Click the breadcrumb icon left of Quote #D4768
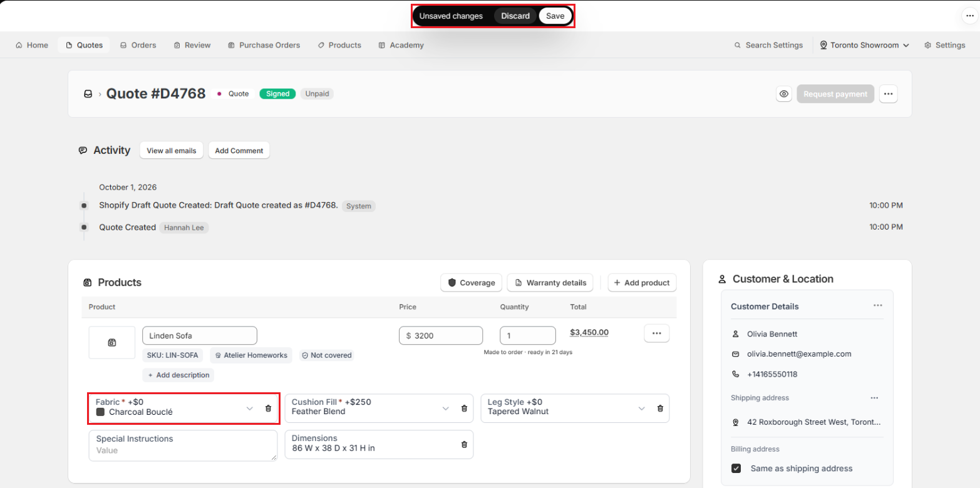Screen dimensions: 980x488 (x=88, y=94)
